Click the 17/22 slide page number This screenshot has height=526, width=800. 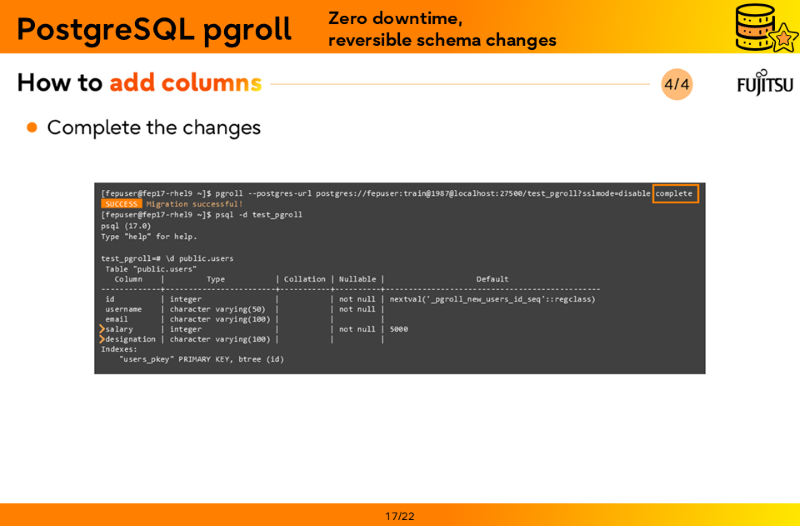tap(400, 516)
